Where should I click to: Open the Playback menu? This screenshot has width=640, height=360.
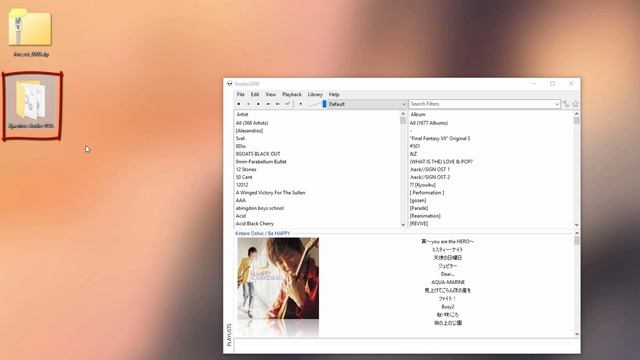[x=292, y=94]
